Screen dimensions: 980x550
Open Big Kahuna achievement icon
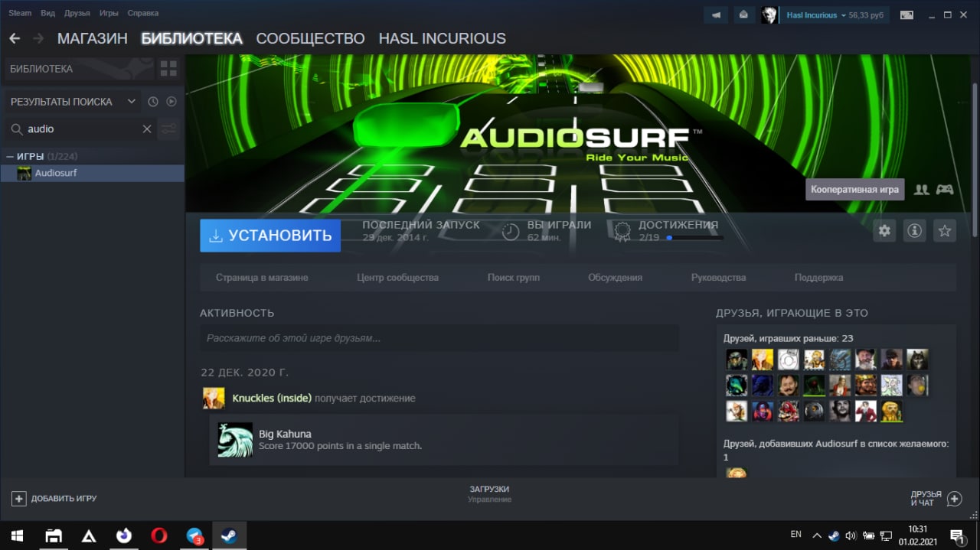tap(235, 440)
